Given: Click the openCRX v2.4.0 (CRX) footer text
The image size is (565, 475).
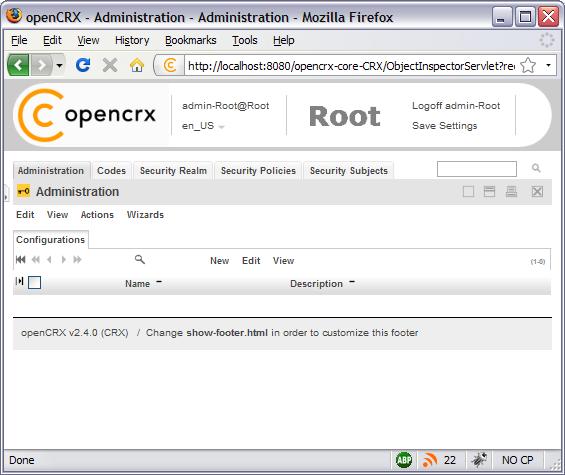Looking at the screenshot, I should (x=75, y=333).
